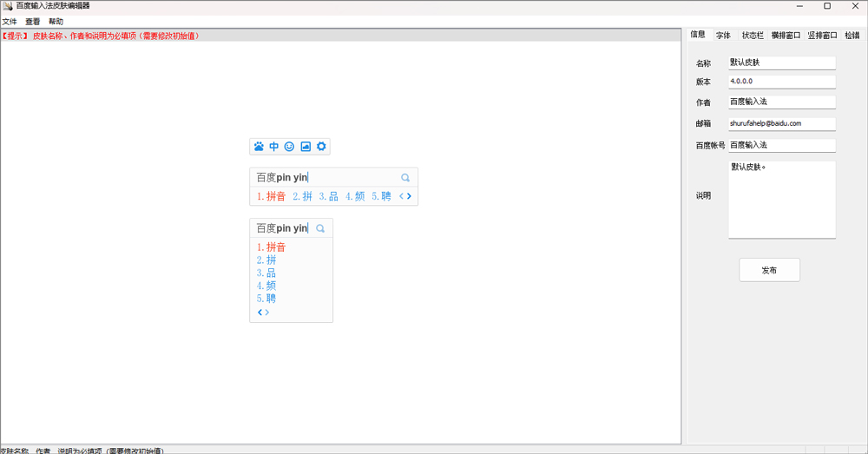Click the Baidu paw icon on status bar
The height and width of the screenshot is (454, 868).
[x=259, y=147]
